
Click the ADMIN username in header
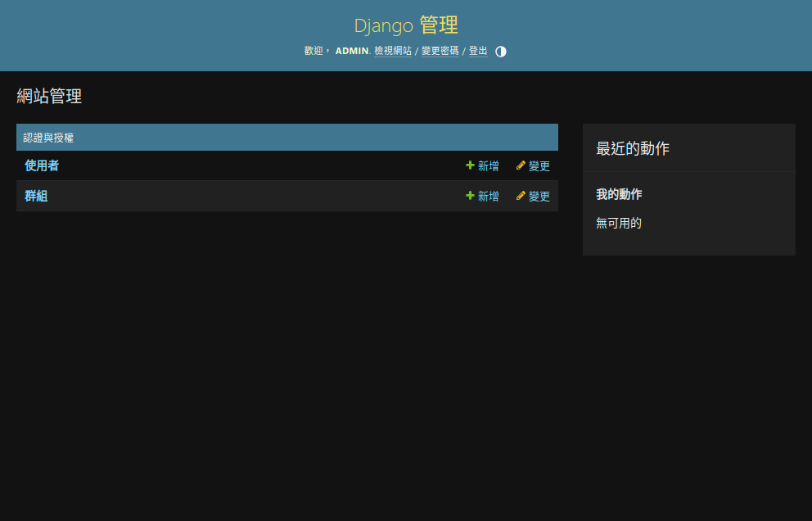coord(352,51)
